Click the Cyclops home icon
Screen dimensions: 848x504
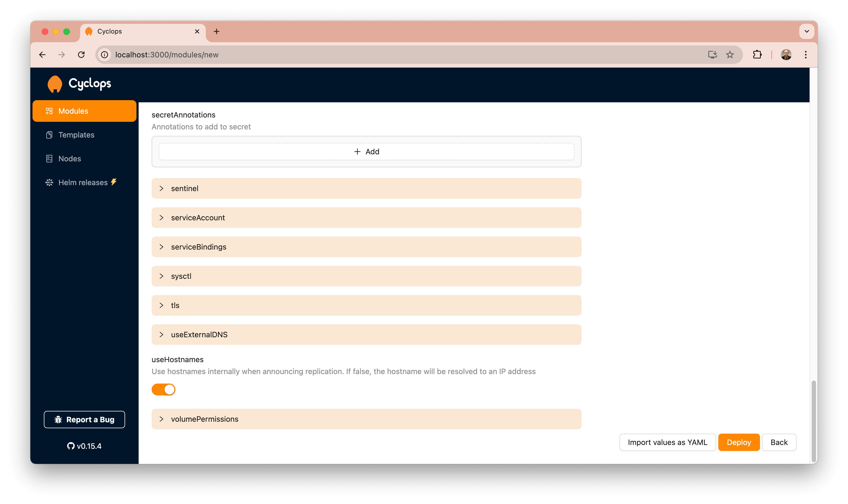(55, 83)
